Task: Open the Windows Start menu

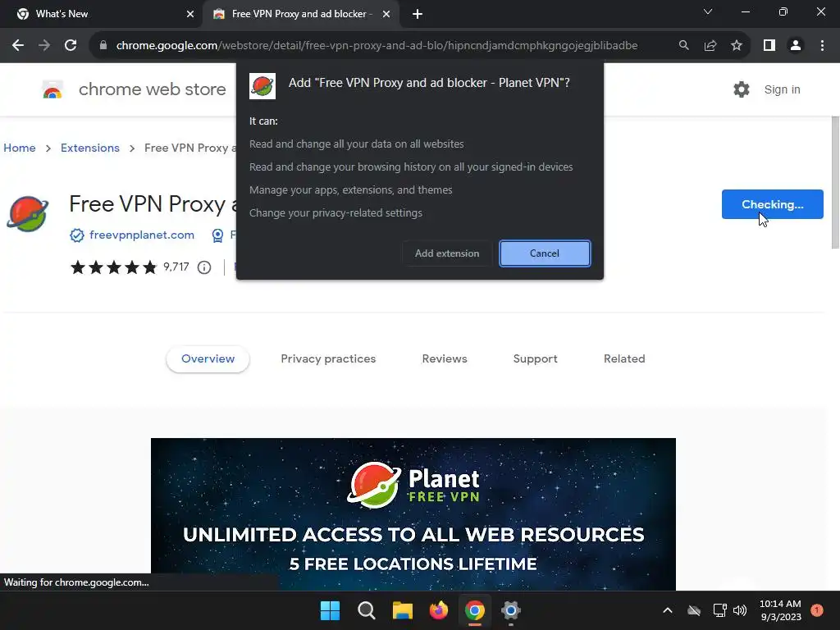Action: (330, 610)
